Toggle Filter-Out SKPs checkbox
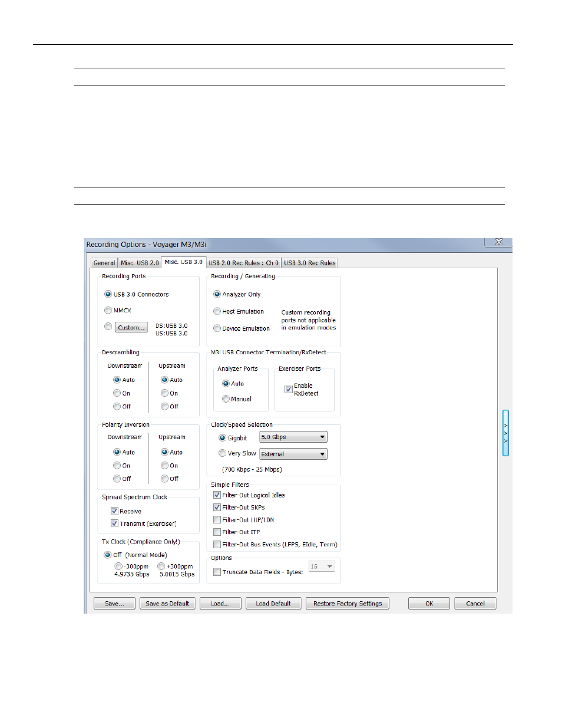This screenshot has width=562, height=728. point(217,508)
